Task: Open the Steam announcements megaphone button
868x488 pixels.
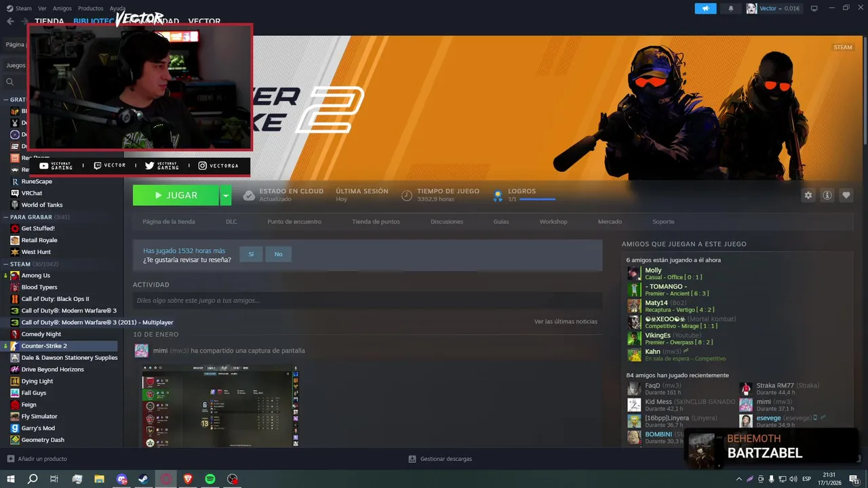Action: coord(705,8)
